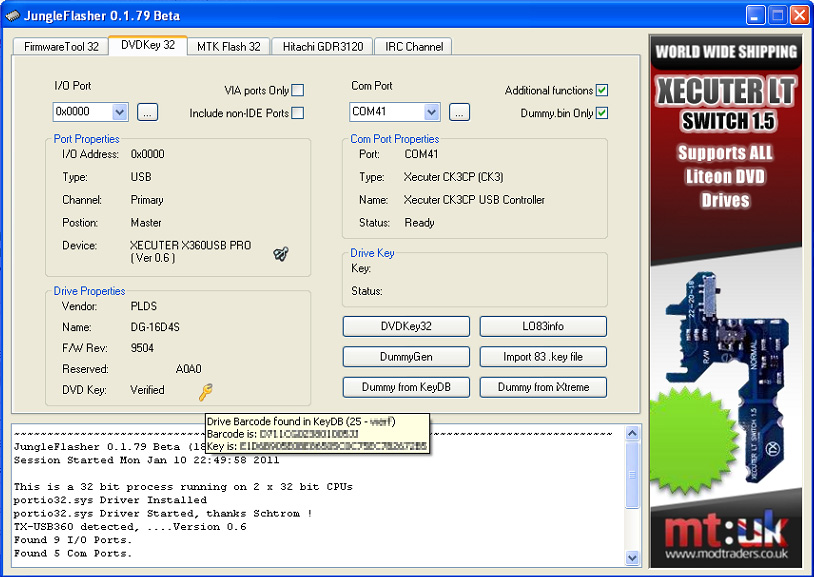Enable Include non-IDE Ports checkbox
This screenshot has height=577, width=814.
(297, 113)
